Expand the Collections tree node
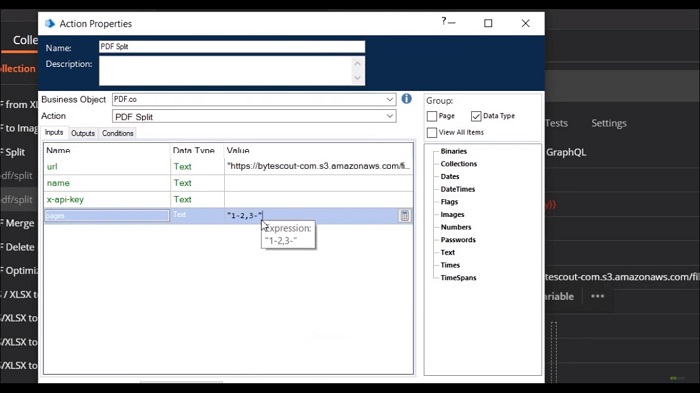 click(x=458, y=164)
